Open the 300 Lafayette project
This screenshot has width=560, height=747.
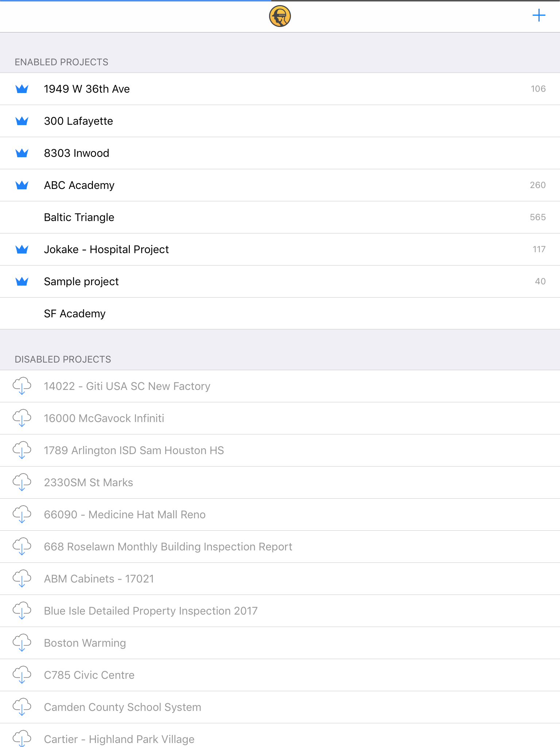tap(280, 121)
